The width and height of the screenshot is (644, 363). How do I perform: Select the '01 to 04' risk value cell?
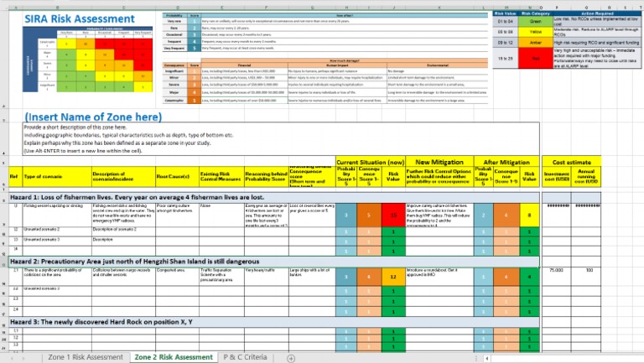(505, 21)
